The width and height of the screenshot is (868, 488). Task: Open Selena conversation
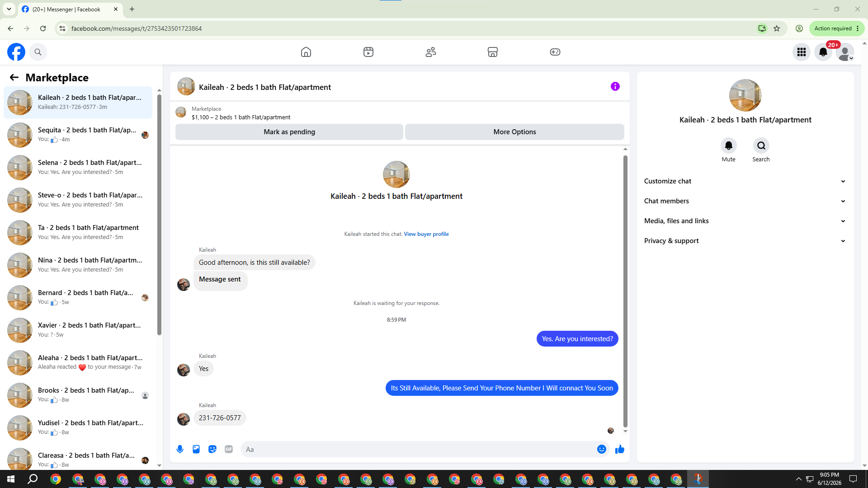(78, 168)
